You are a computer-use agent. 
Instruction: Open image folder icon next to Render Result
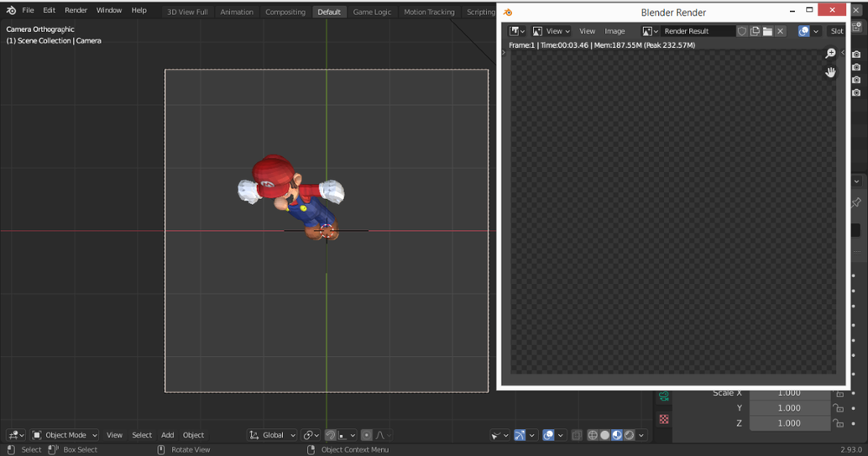tap(767, 31)
